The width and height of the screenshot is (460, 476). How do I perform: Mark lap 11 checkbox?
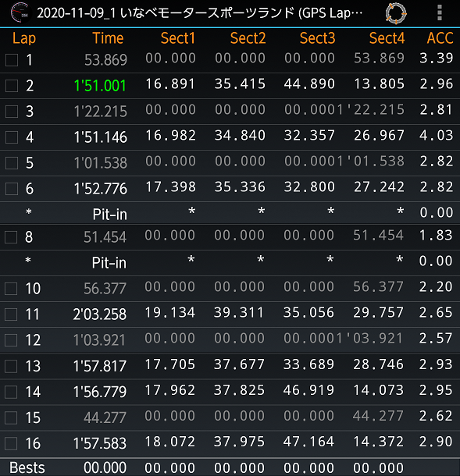(11, 314)
